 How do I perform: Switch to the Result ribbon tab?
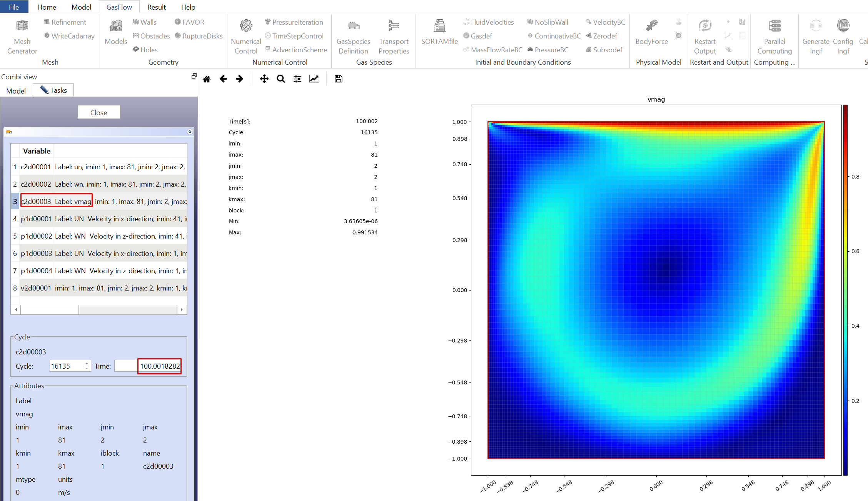156,7
